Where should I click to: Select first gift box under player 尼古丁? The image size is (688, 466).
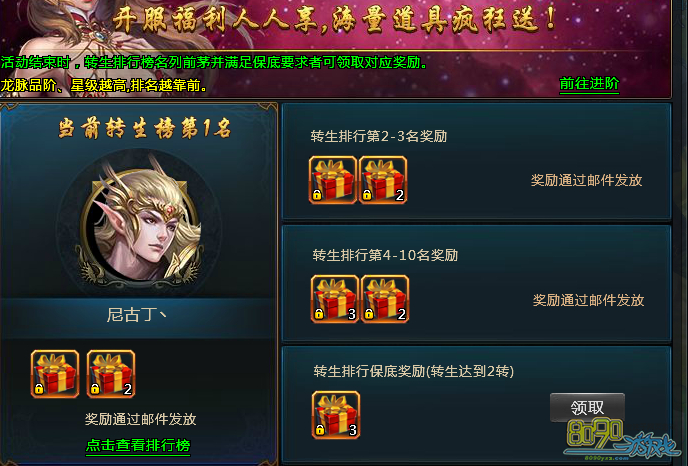[x=55, y=374]
